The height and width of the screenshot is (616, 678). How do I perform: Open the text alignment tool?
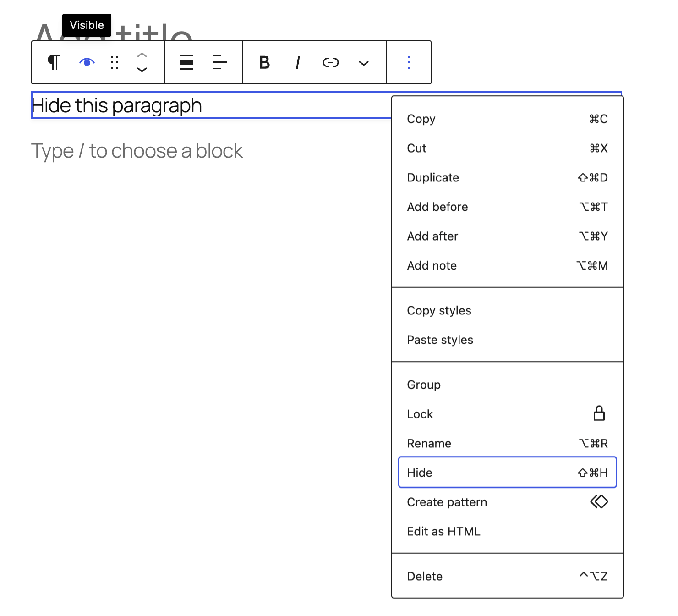pos(220,62)
